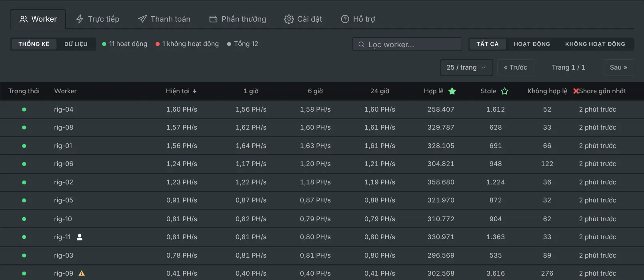This screenshot has height=280, width=644.
Task: Select the rig-03 worker name
Action: pyautogui.click(x=64, y=256)
